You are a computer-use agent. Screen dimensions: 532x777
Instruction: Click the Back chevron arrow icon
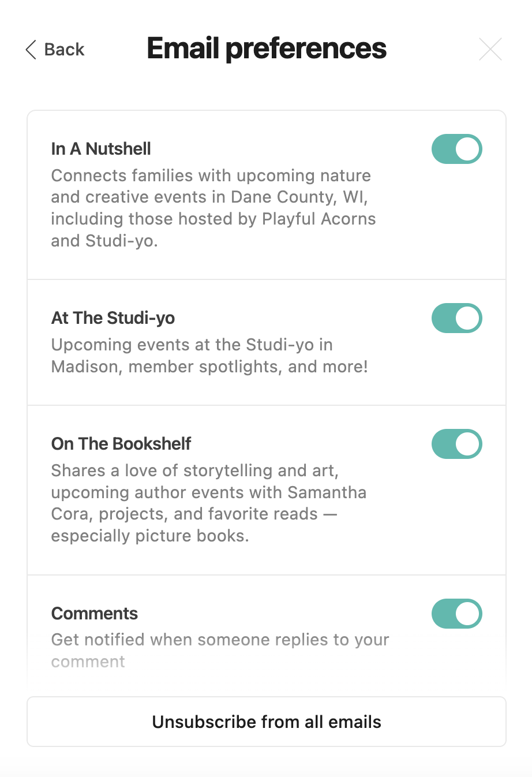click(x=31, y=50)
